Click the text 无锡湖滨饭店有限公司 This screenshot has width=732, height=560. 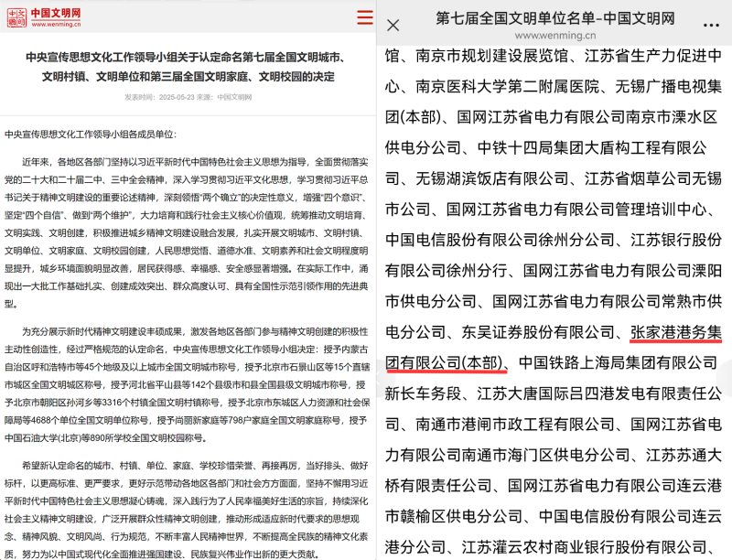point(492,178)
